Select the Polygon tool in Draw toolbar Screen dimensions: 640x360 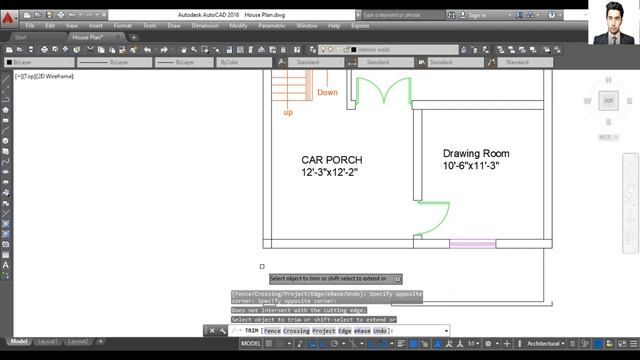(x=6, y=110)
